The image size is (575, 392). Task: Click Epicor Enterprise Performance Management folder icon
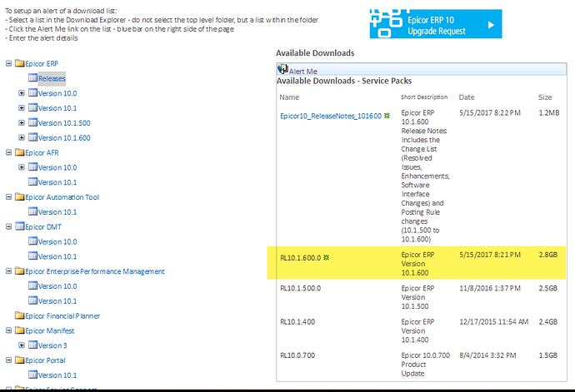(x=20, y=270)
